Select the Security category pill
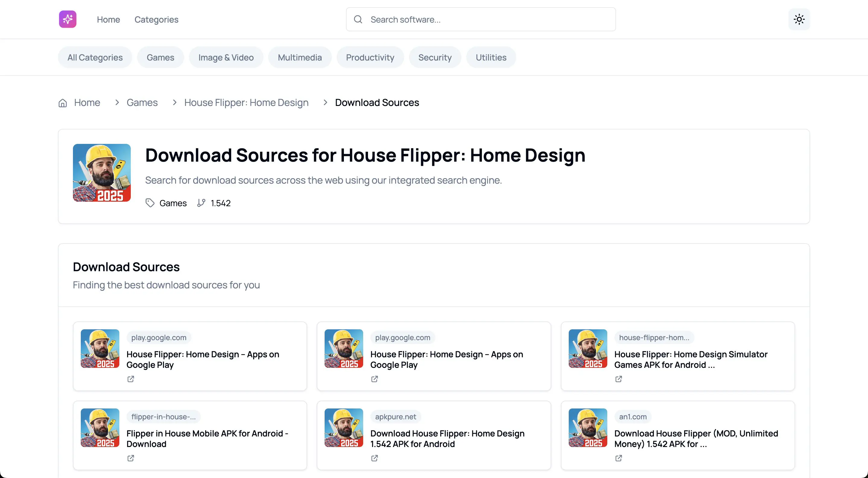The image size is (868, 478). pos(435,57)
